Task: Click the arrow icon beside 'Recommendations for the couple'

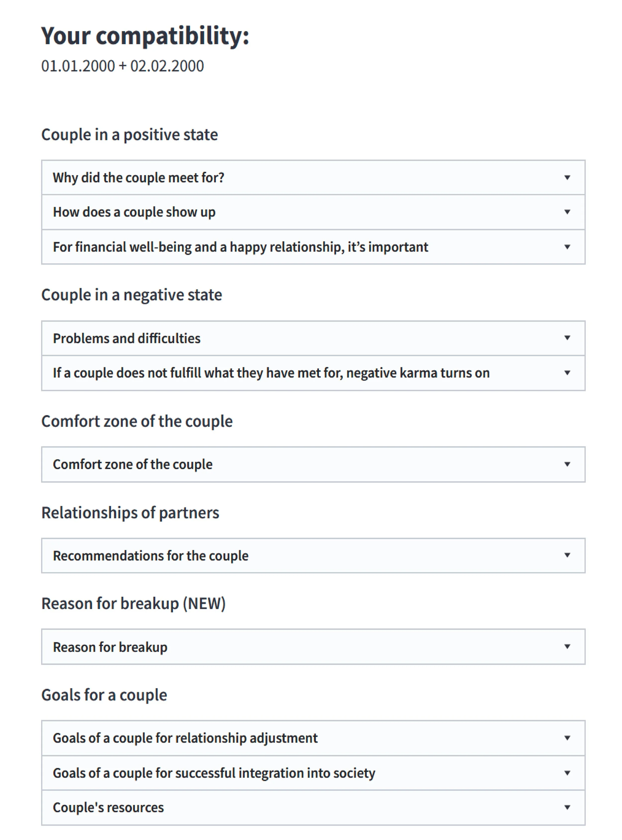Action: 567,555
